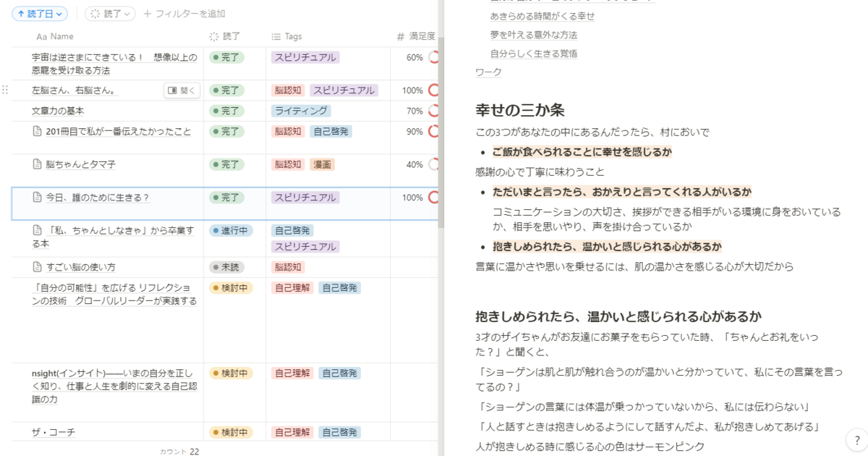
Task: Click the red progress ring beside 100% satisfaction
Action: coord(434,197)
